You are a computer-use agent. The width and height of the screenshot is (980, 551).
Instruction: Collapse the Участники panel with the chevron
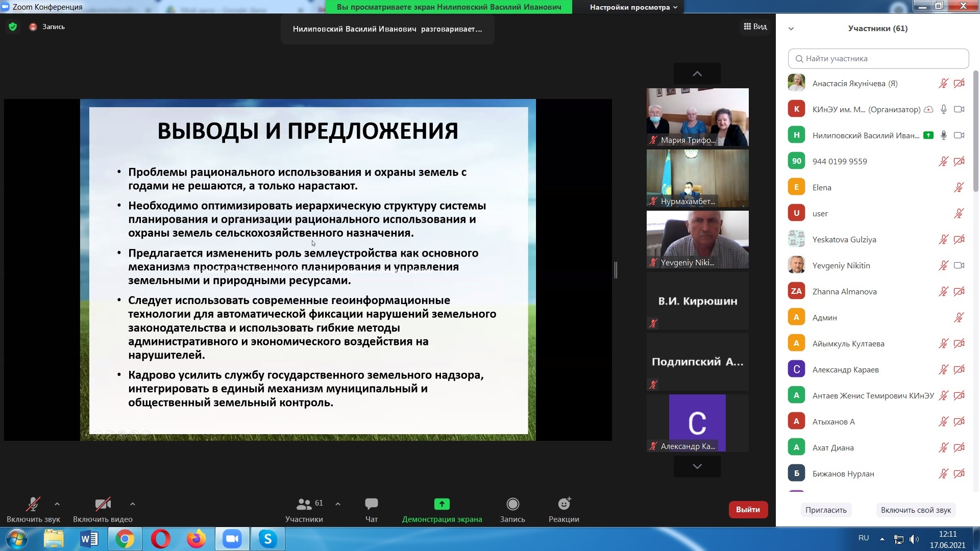(x=791, y=29)
